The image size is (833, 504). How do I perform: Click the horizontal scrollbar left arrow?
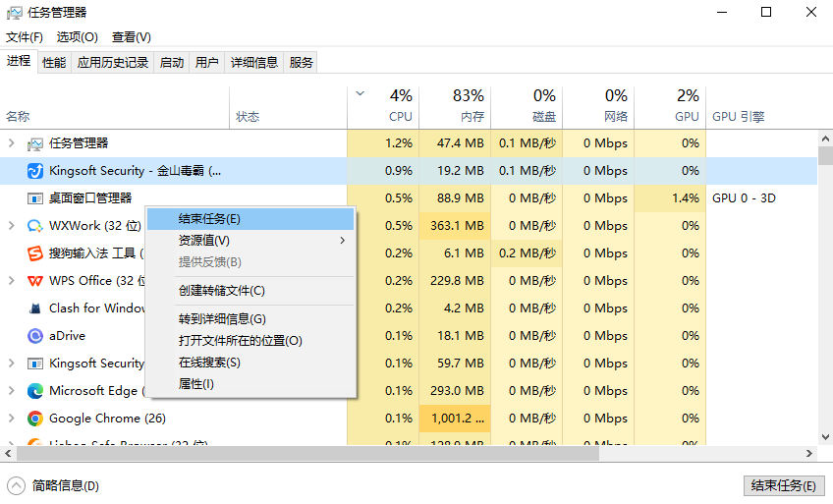coord(8,454)
